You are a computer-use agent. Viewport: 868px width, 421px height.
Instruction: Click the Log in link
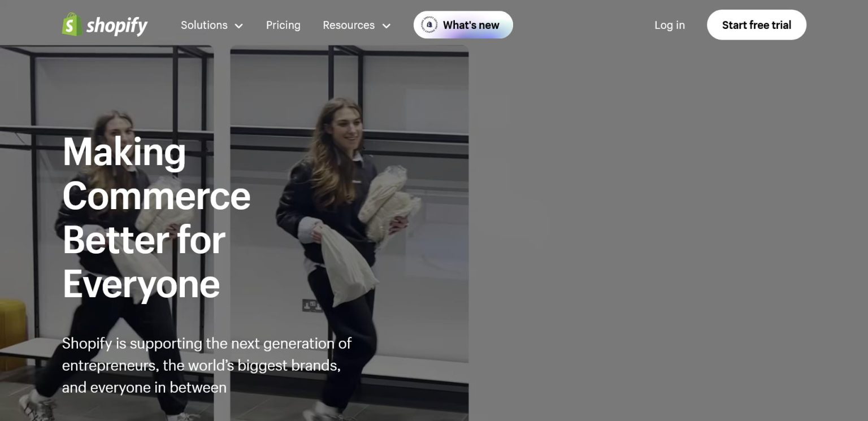pyautogui.click(x=669, y=25)
